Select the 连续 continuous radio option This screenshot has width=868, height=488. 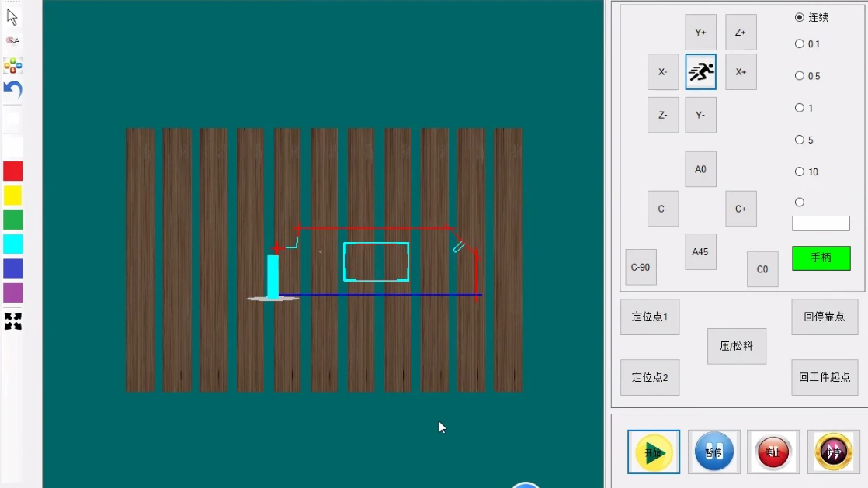[x=800, y=17]
